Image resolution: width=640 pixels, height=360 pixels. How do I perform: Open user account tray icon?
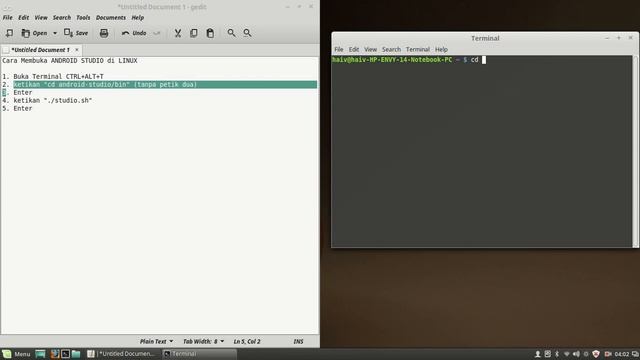(538, 354)
